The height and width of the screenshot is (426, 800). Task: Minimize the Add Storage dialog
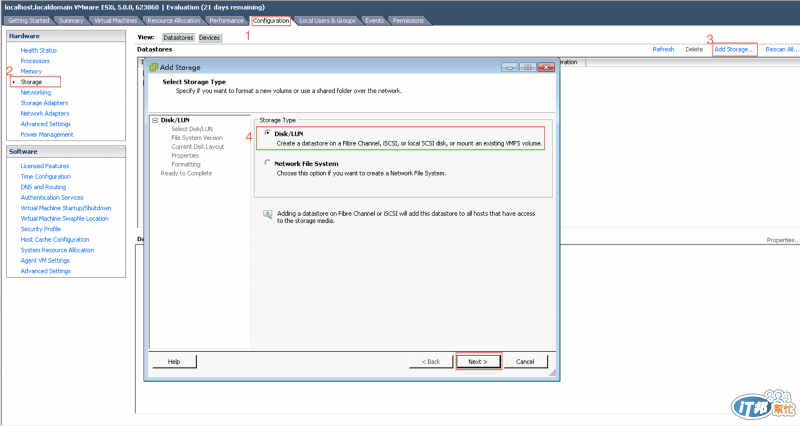click(509, 67)
